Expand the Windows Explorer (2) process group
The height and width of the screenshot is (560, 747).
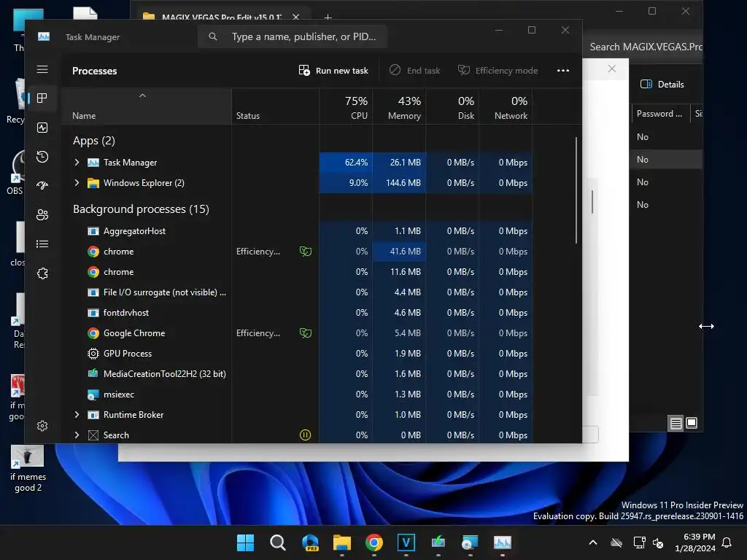click(77, 183)
